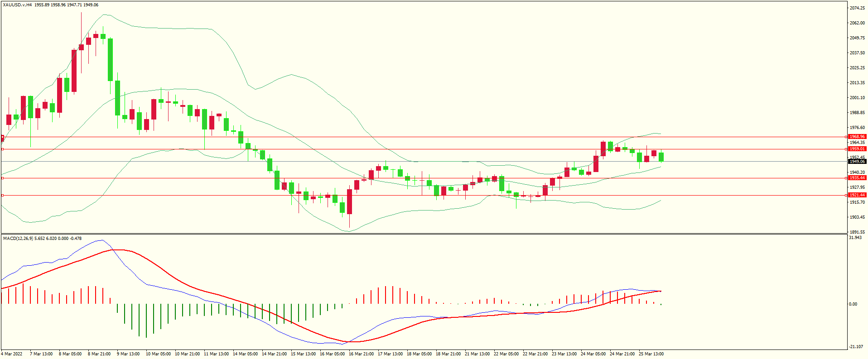Click the 4 Mar 2022 date label
This screenshot has height=359, width=868.
(12, 354)
